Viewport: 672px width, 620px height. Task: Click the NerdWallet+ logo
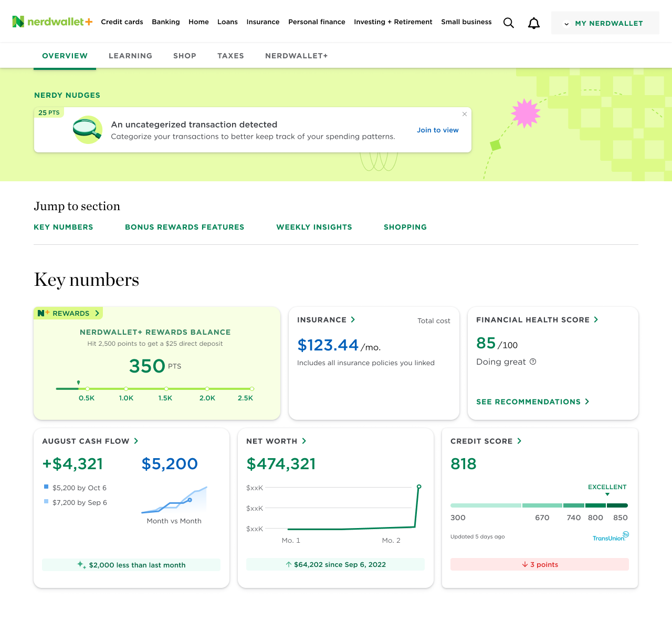point(52,22)
